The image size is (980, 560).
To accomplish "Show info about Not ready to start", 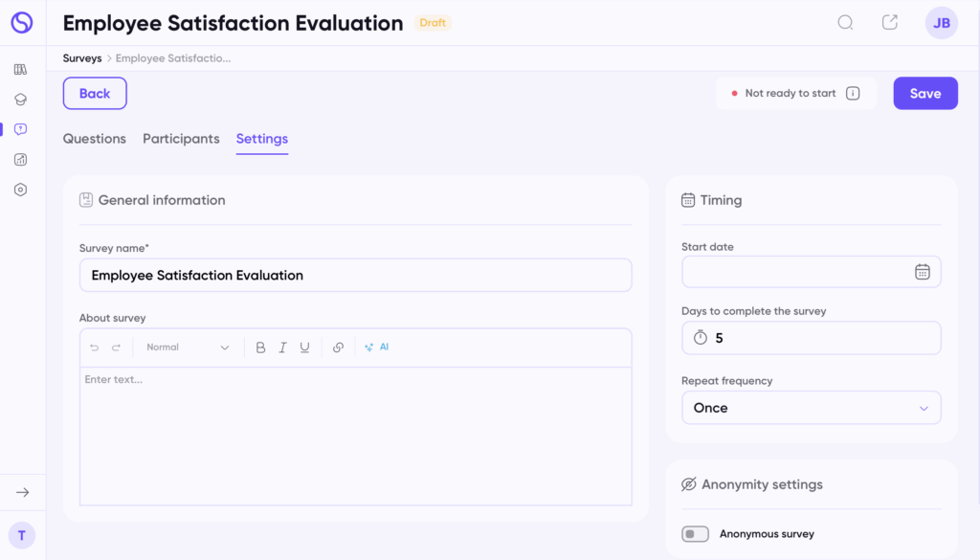I will (853, 94).
